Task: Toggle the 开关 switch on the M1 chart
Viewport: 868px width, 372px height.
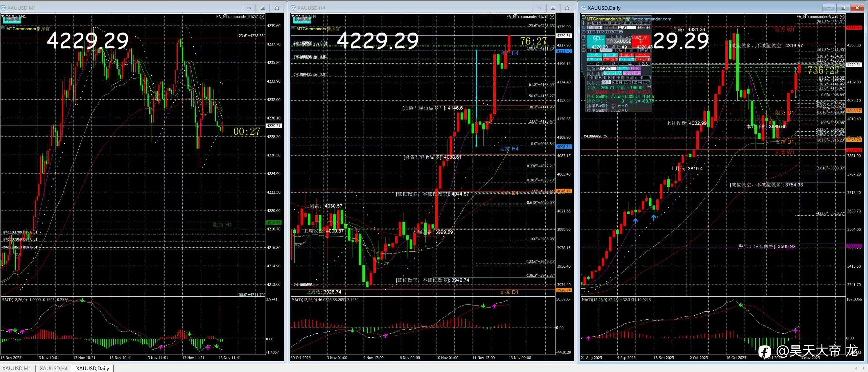Action: tap(12, 19)
